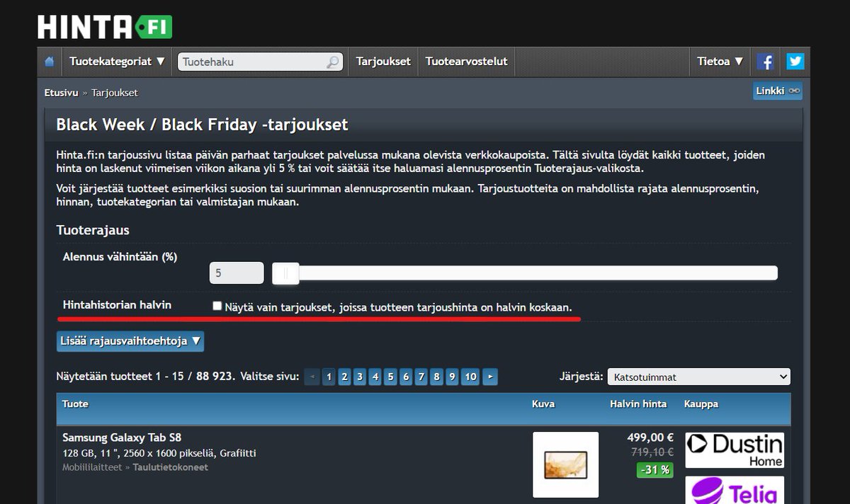Expand Lisää rajausvaihtoehtoja options

pyautogui.click(x=130, y=341)
